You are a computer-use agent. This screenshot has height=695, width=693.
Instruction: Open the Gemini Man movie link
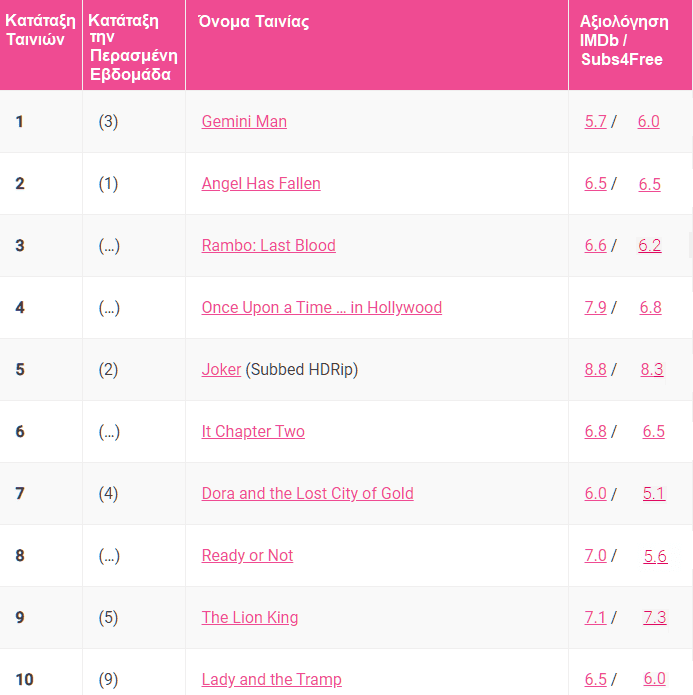coord(244,121)
